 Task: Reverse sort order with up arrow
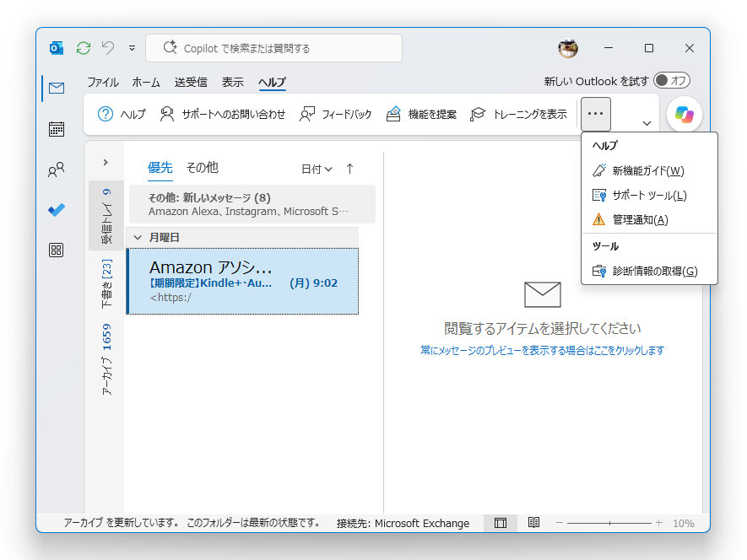pos(349,169)
